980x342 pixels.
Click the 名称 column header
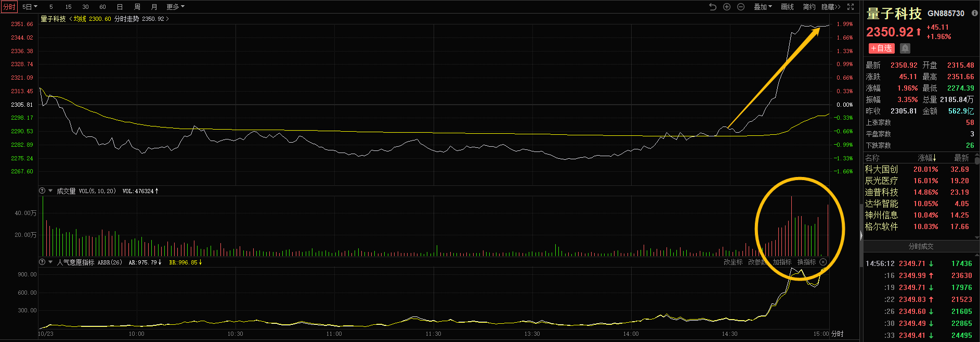point(872,158)
